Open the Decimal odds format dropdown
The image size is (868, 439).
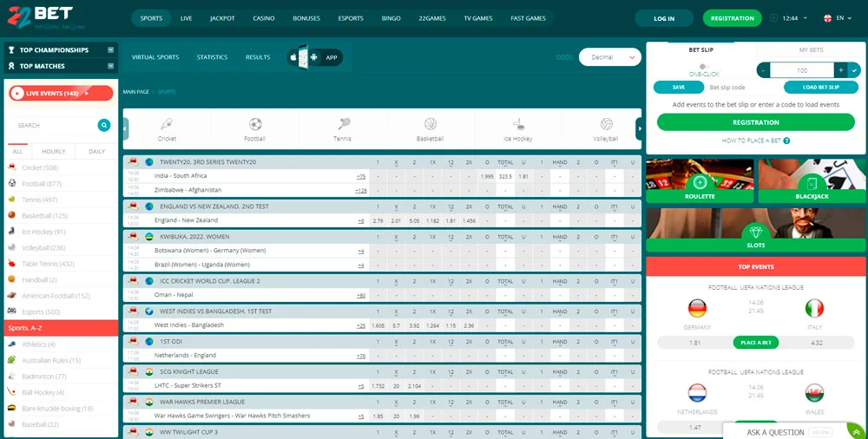(x=610, y=57)
